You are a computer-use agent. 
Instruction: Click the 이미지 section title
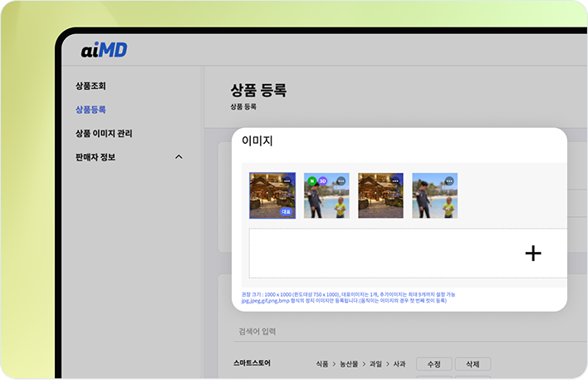pyautogui.click(x=257, y=141)
